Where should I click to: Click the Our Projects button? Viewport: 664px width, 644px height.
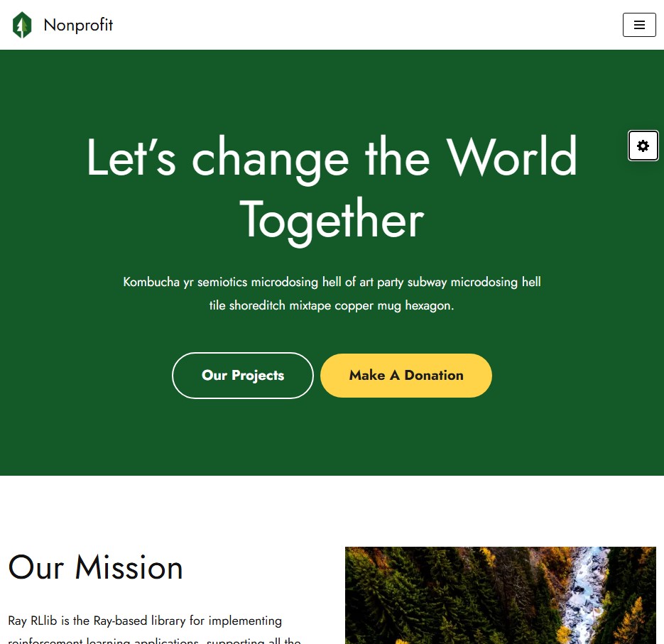point(243,376)
